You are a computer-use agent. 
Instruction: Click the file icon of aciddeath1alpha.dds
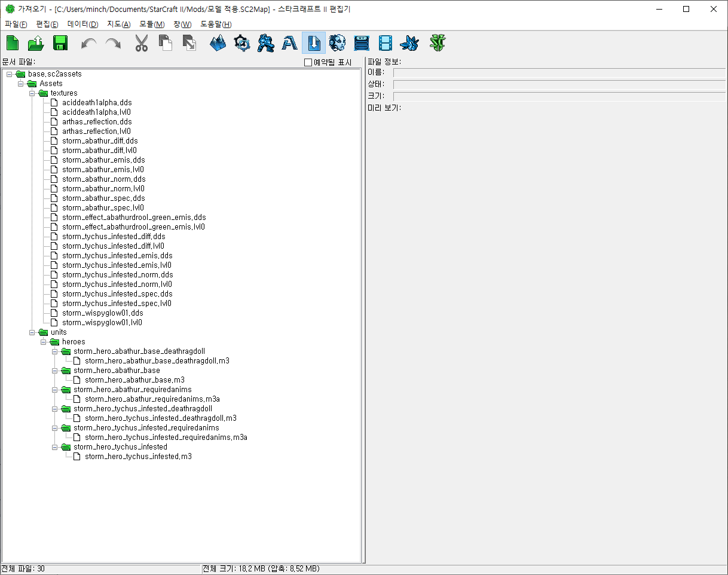54,103
